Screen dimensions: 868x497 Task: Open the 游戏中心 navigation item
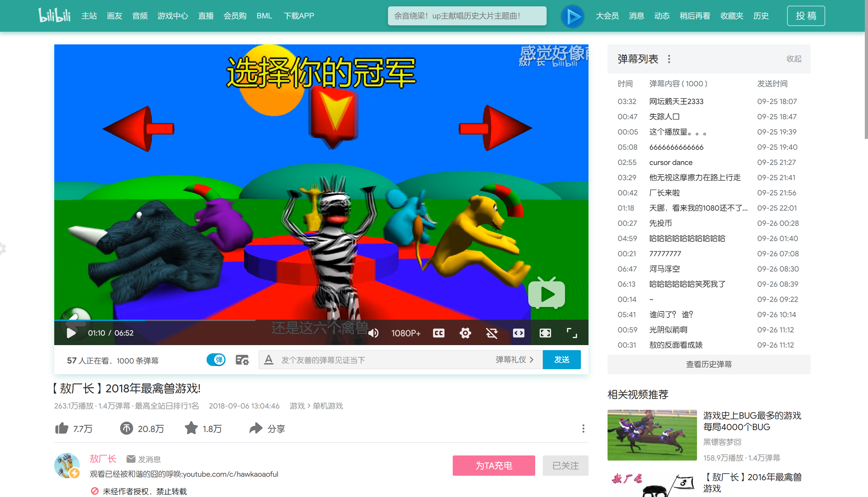point(173,16)
